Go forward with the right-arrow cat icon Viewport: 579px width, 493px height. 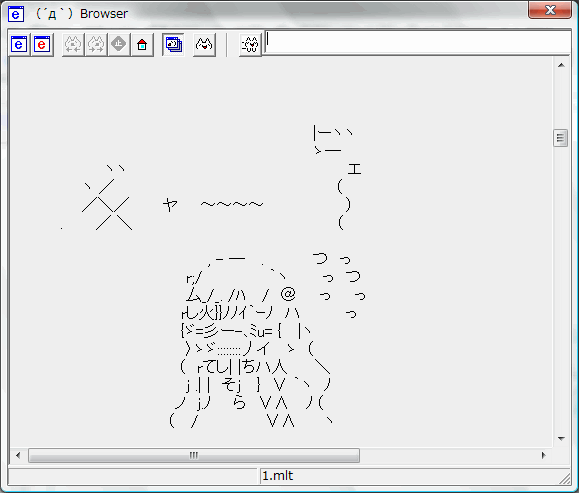[96, 45]
